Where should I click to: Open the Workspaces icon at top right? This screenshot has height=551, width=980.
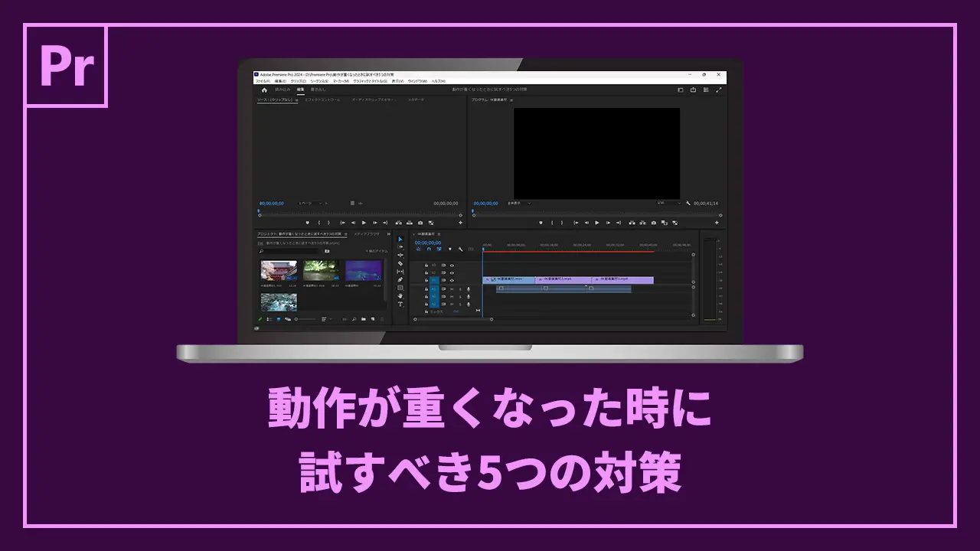[x=680, y=90]
